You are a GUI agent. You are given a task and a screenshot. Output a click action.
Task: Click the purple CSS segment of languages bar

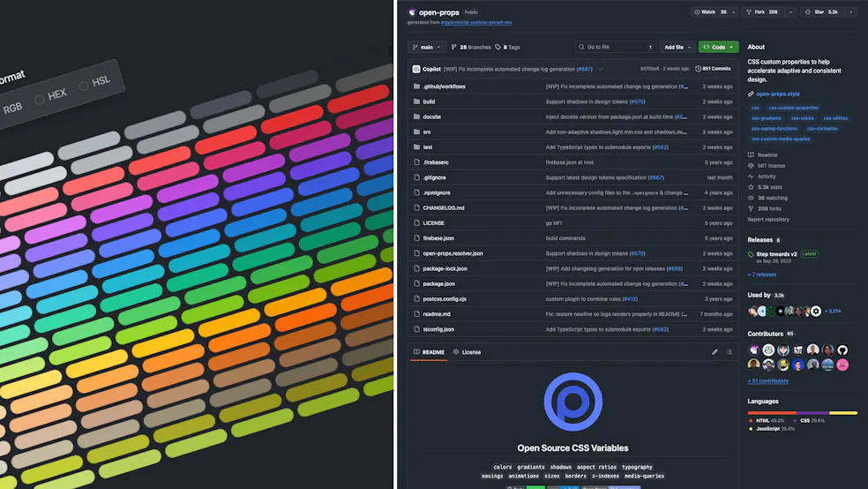pyautogui.click(x=812, y=413)
